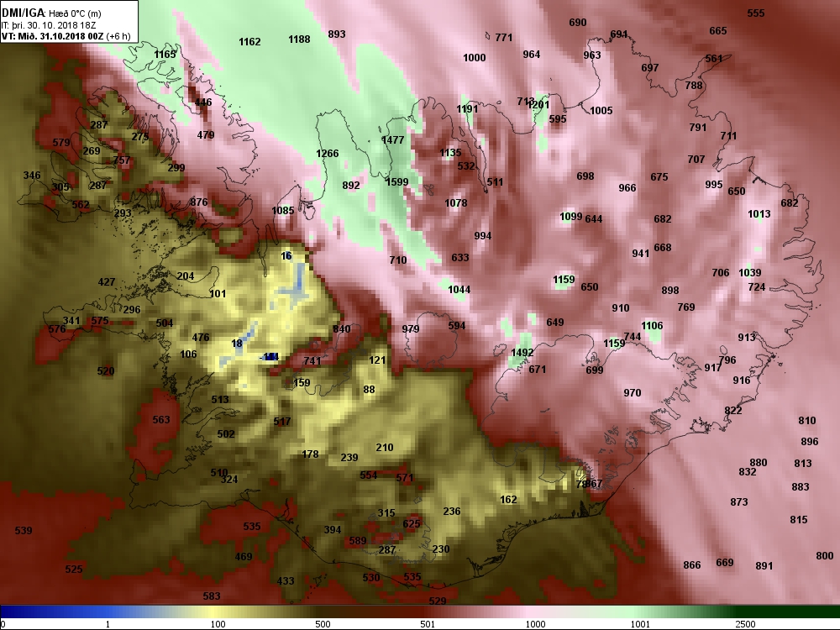
Task: Select map value 633
Action: (459, 258)
